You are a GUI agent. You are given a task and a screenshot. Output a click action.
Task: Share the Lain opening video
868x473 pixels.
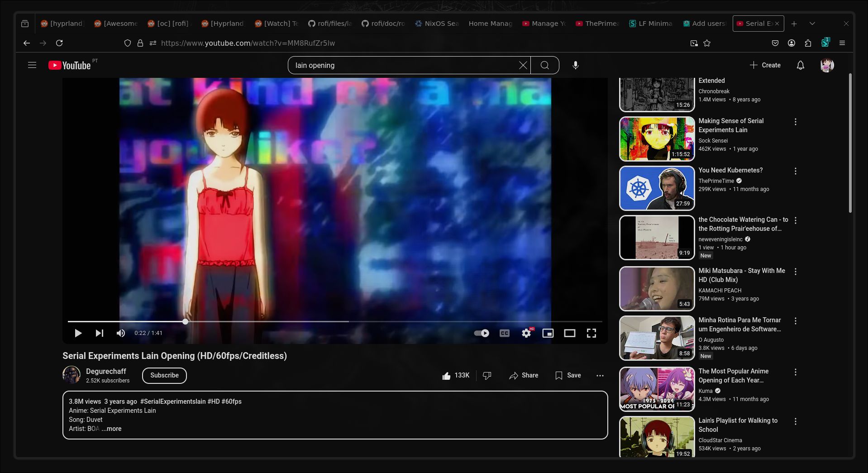[x=524, y=375]
